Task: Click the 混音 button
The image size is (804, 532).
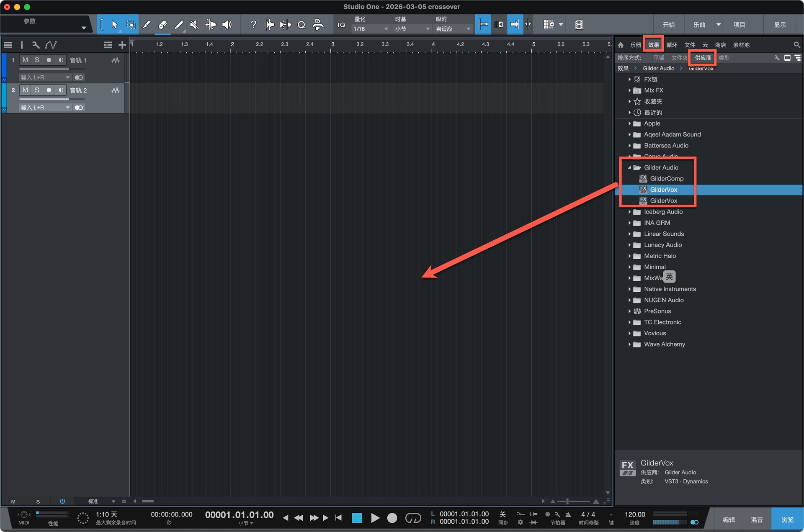Action: [x=756, y=519]
